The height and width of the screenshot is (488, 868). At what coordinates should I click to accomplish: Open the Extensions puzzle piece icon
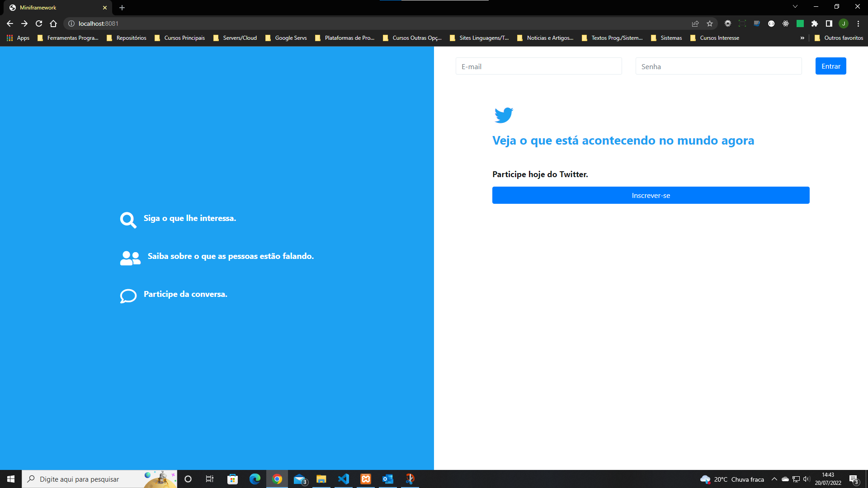coord(815,23)
